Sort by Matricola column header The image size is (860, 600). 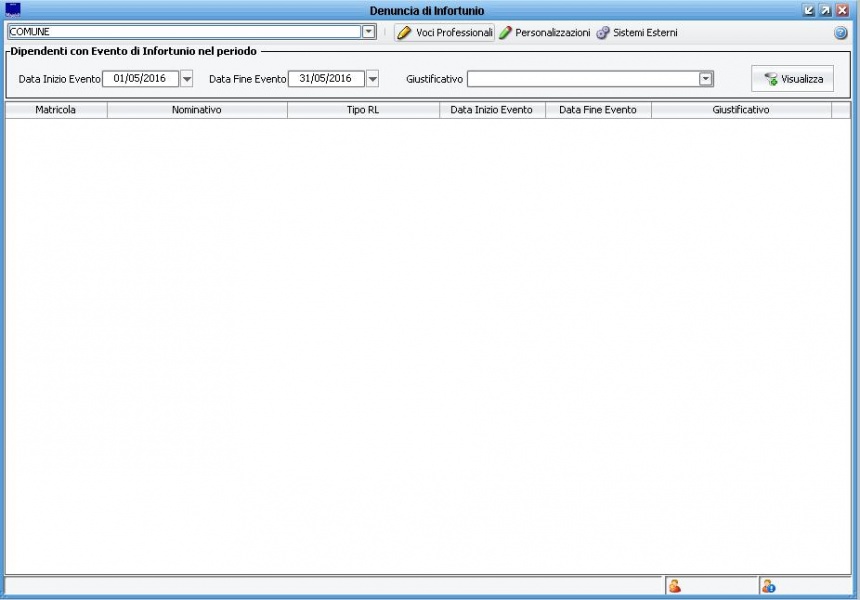[56, 110]
